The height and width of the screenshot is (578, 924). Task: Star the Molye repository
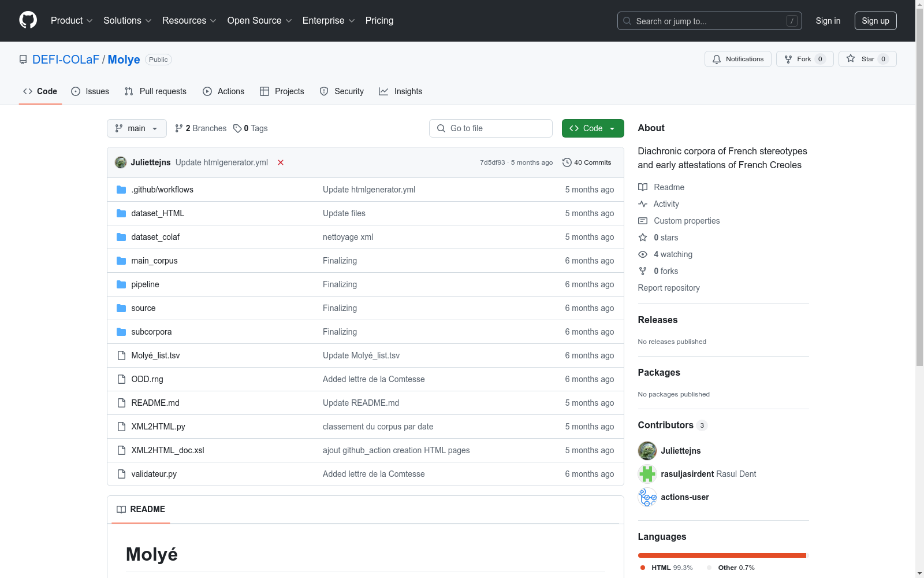867,59
